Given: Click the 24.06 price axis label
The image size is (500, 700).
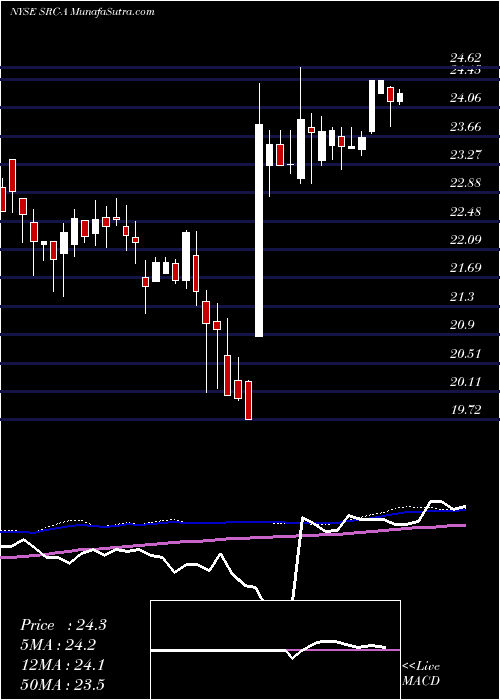Looking at the screenshot, I should (x=466, y=98).
